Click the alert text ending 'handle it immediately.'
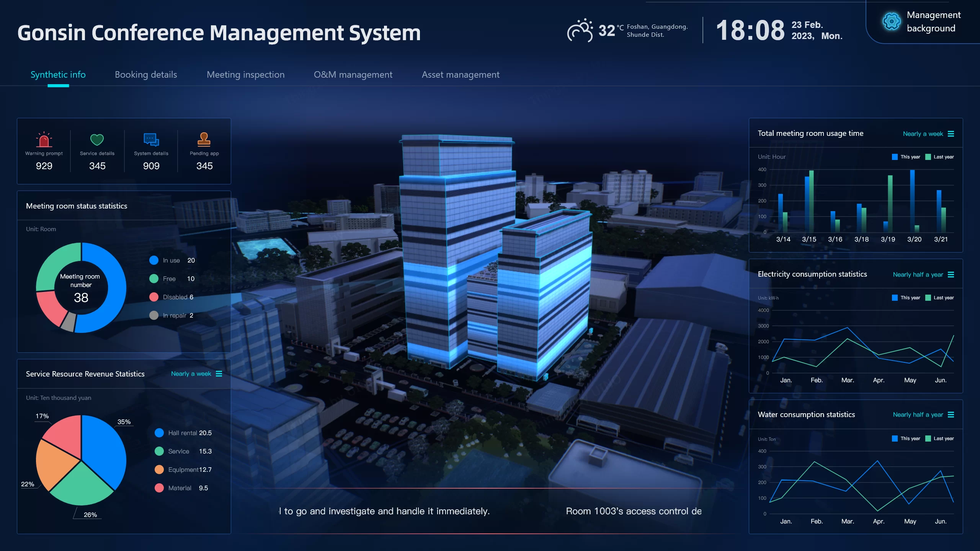 click(x=384, y=511)
